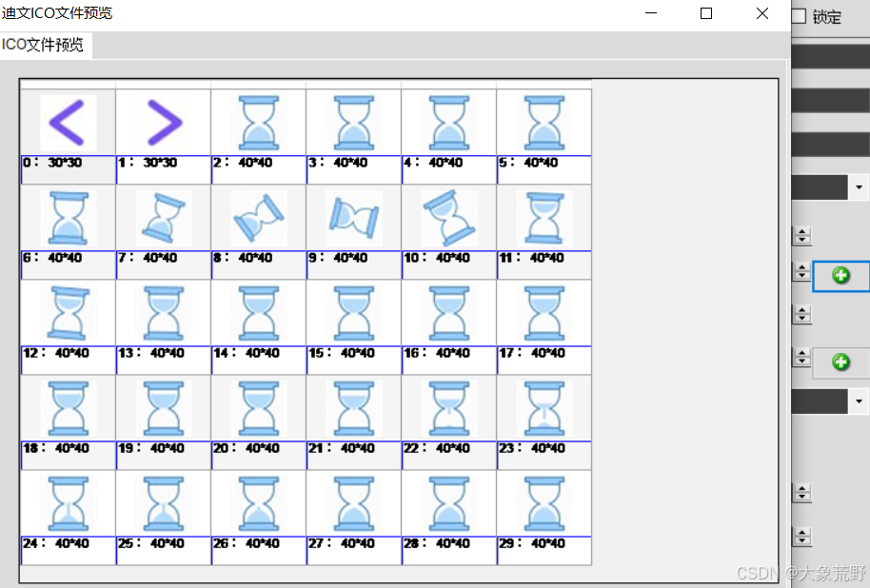Viewport: 870px width, 588px height.
Task: Pick hourglass icon number 17
Action: coord(544,313)
